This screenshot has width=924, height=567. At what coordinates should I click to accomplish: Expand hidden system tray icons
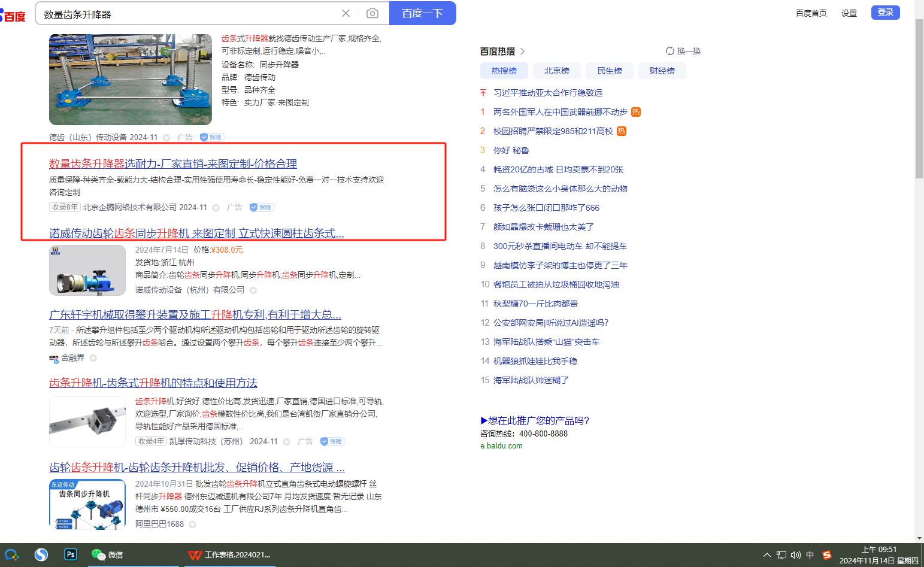click(767, 555)
